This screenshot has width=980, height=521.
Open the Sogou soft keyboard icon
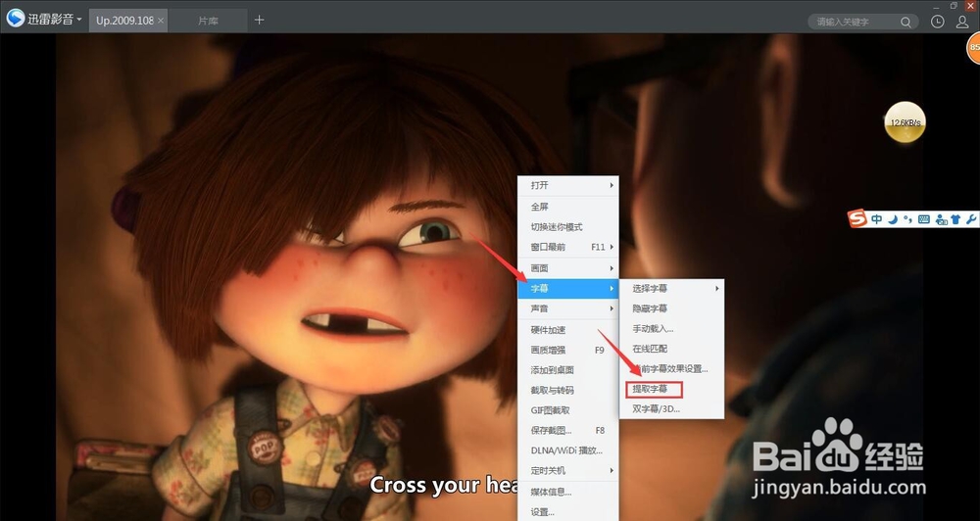(x=924, y=219)
